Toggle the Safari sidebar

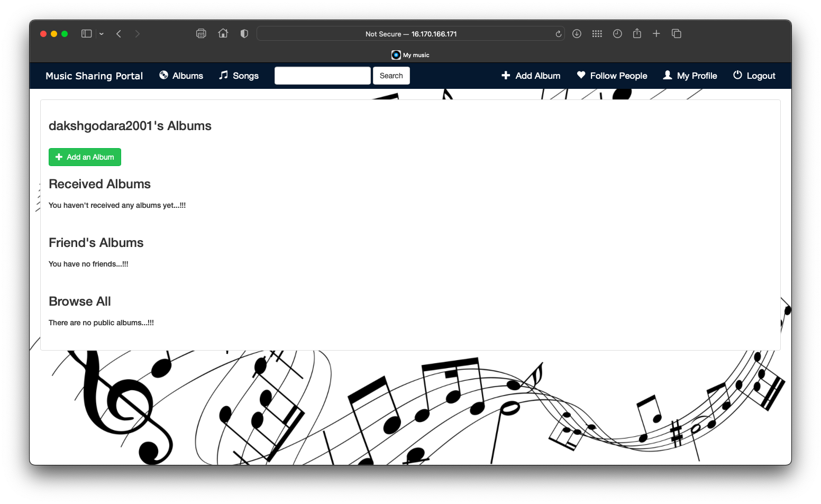(x=86, y=33)
